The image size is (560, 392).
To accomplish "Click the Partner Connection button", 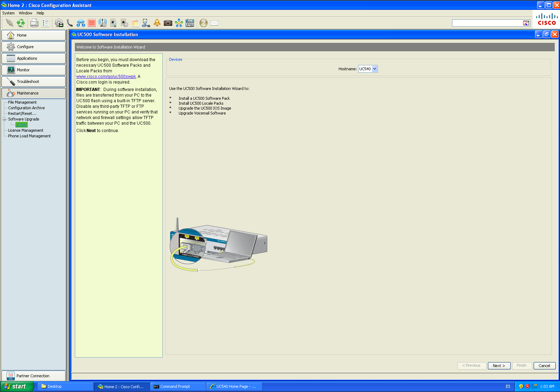I will 33,376.
